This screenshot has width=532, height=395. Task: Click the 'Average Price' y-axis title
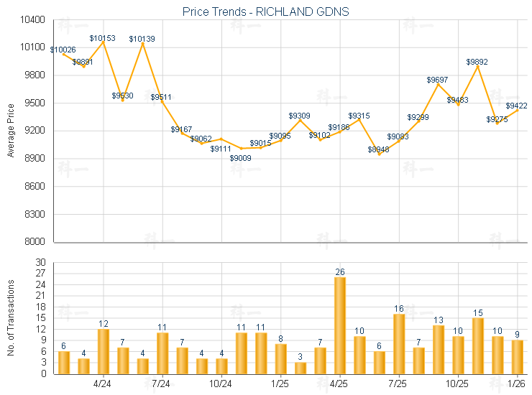click(11, 131)
